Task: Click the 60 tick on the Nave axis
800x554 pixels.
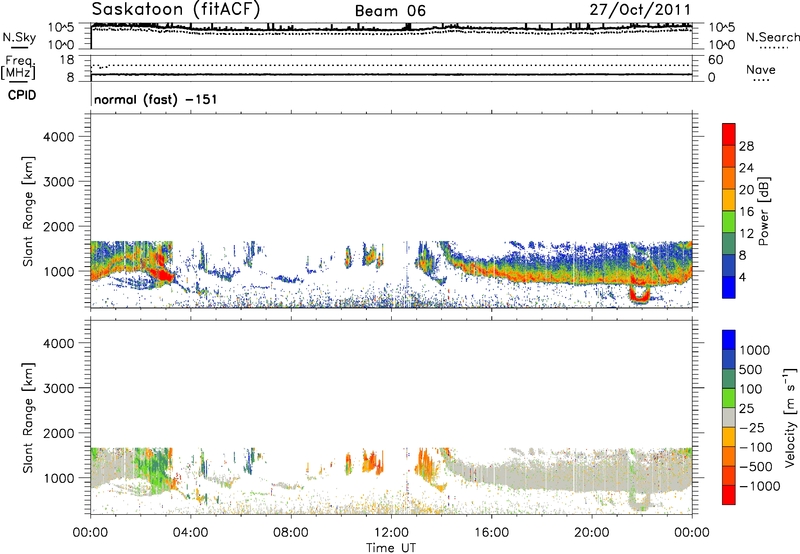Action: coord(716,60)
